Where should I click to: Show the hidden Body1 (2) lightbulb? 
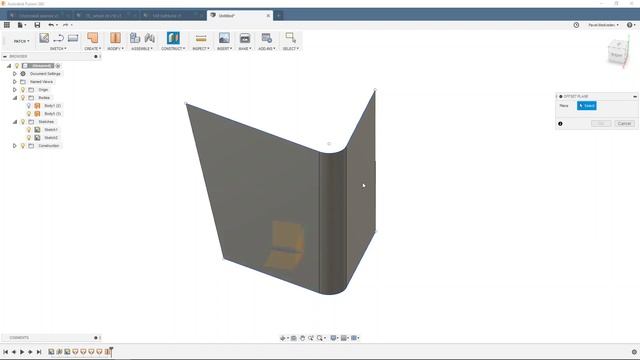tap(29, 106)
